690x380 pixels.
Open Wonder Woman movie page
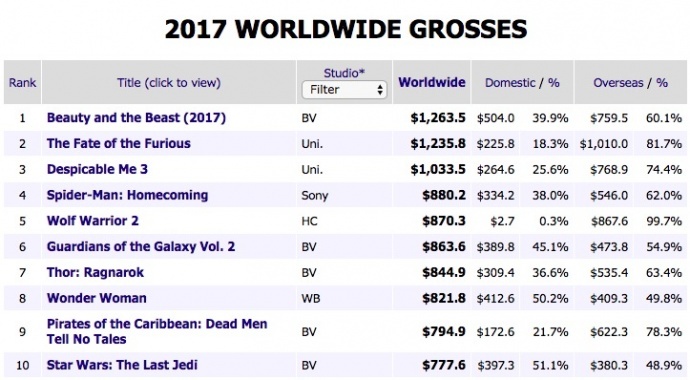(x=97, y=298)
